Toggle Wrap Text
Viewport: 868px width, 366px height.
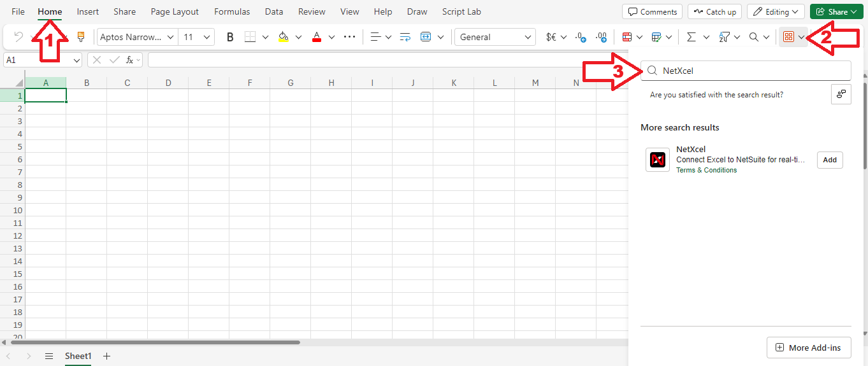coord(405,37)
